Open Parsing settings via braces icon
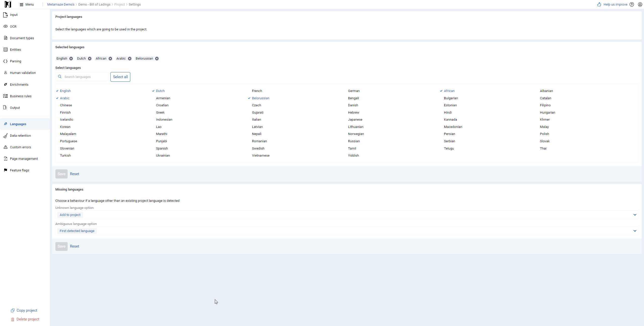 6,61
